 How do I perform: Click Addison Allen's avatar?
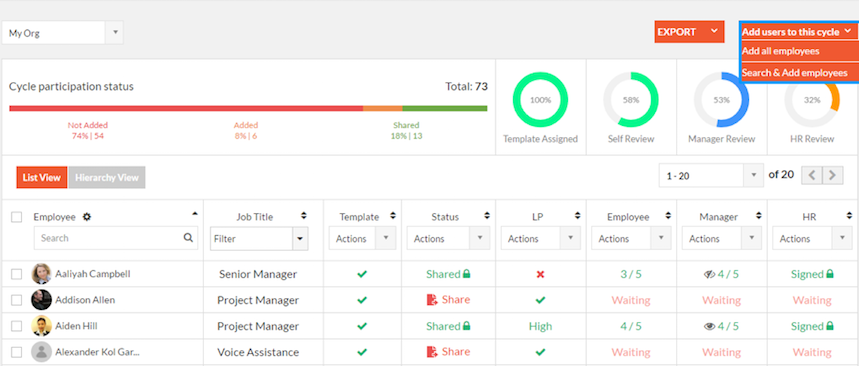pyautogui.click(x=41, y=300)
